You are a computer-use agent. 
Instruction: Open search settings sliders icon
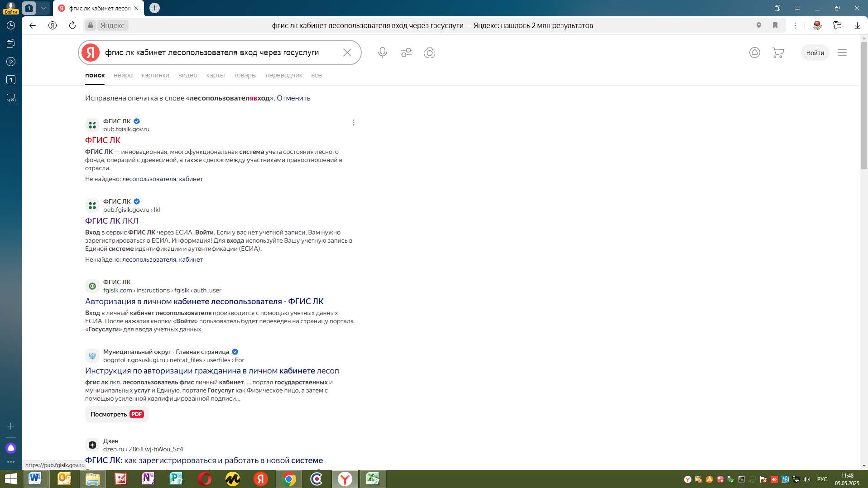pyautogui.click(x=406, y=53)
